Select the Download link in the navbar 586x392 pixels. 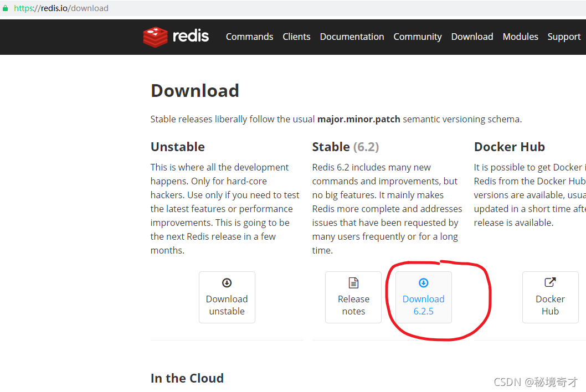click(x=472, y=37)
